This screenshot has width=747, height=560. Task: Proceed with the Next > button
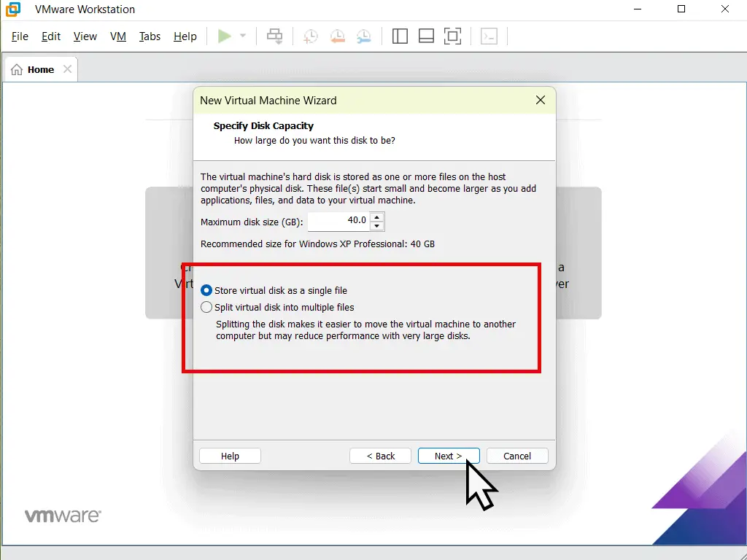point(449,456)
